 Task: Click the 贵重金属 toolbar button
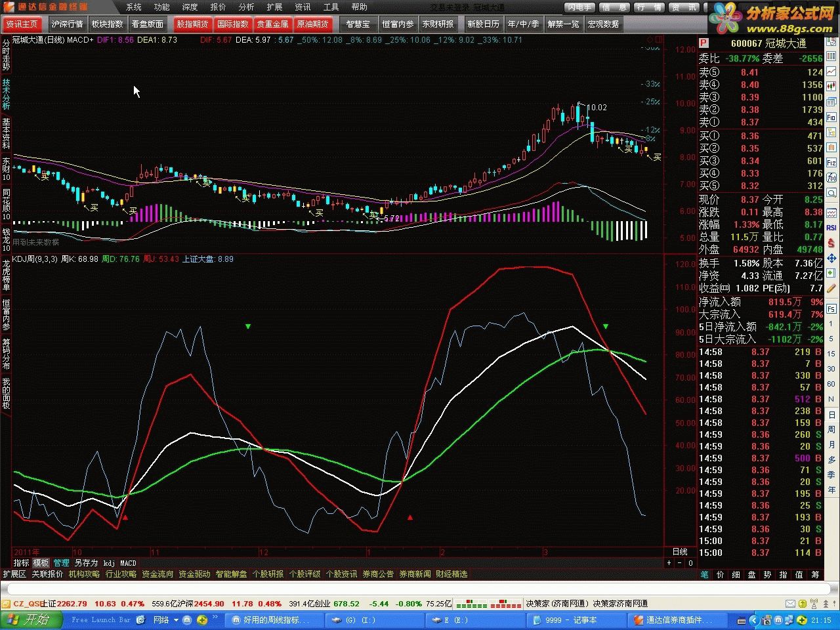pyautogui.click(x=272, y=24)
